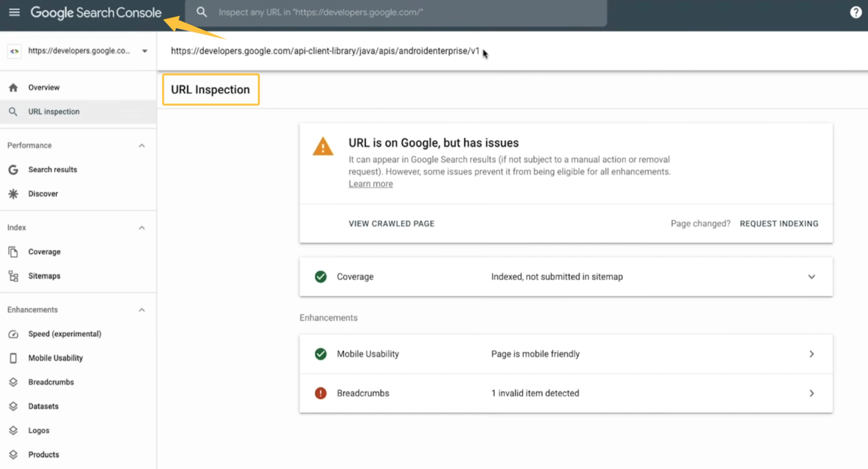Click the Index section label

click(16, 227)
